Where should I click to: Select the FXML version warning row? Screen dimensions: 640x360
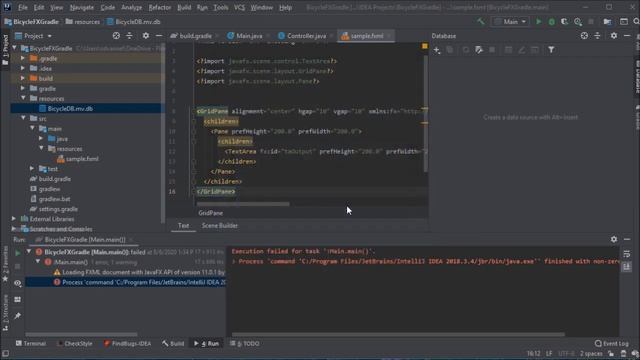(x=139, y=272)
